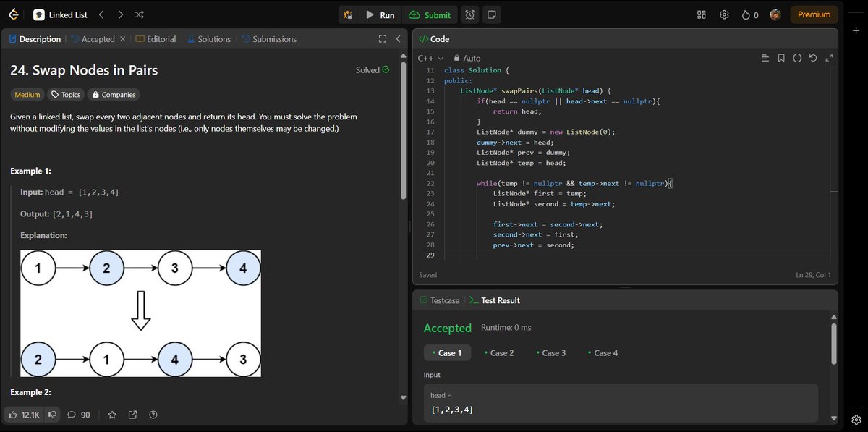Viewport: 868px width, 432px height.
Task: Go to previous problem arrow
Action: pyautogui.click(x=101, y=14)
